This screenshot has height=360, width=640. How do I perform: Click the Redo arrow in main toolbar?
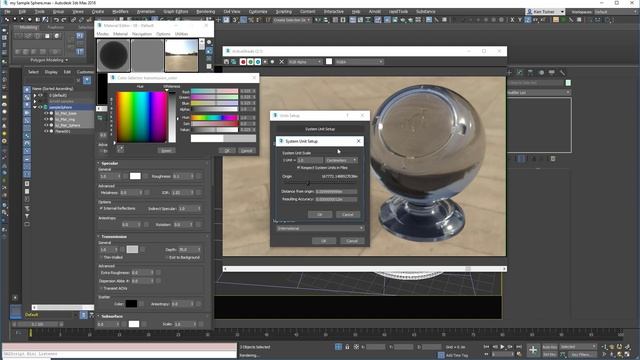pos(64,20)
